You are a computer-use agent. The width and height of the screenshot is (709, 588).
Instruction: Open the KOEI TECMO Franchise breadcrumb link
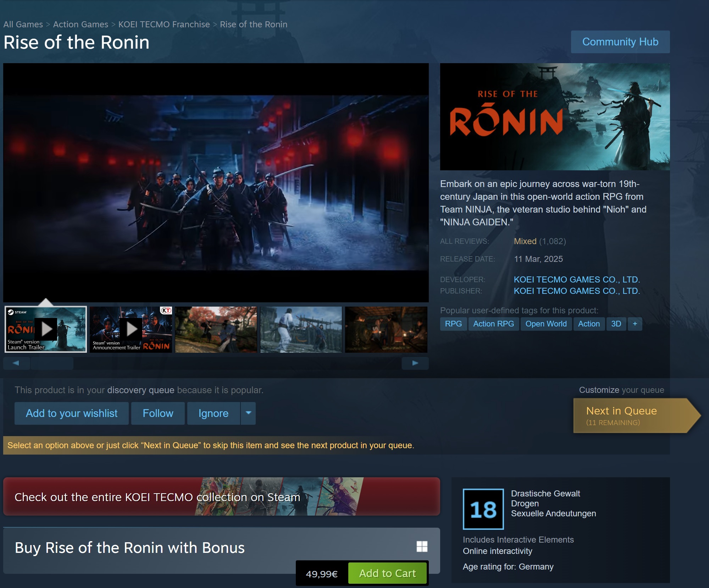(164, 24)
